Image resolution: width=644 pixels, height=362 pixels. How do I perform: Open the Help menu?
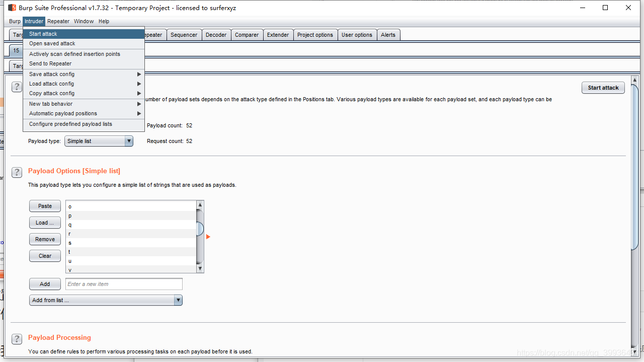(x=104, y=21)
